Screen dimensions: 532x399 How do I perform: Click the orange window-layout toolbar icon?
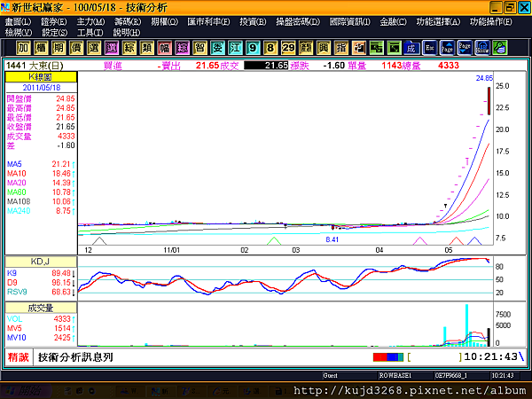[358, 48]
